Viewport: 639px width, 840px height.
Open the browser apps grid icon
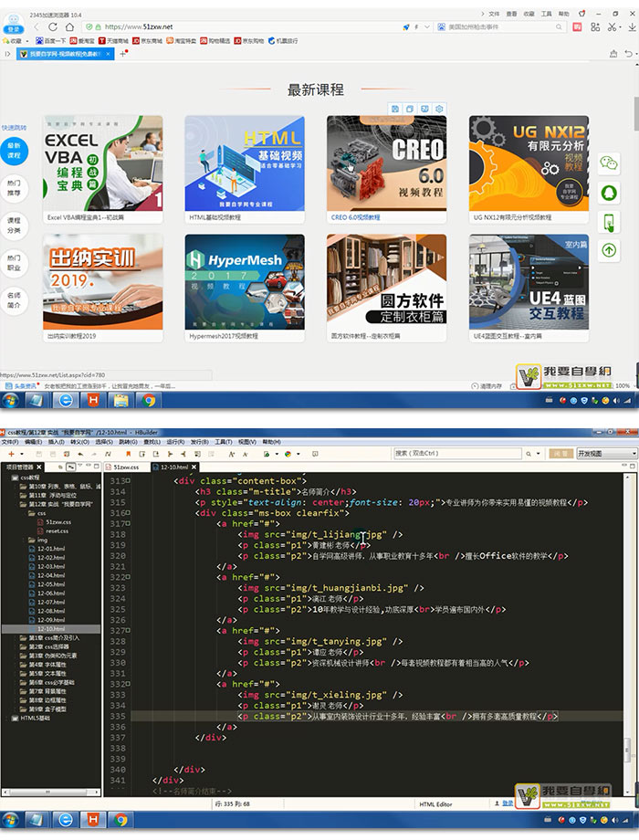595,26
